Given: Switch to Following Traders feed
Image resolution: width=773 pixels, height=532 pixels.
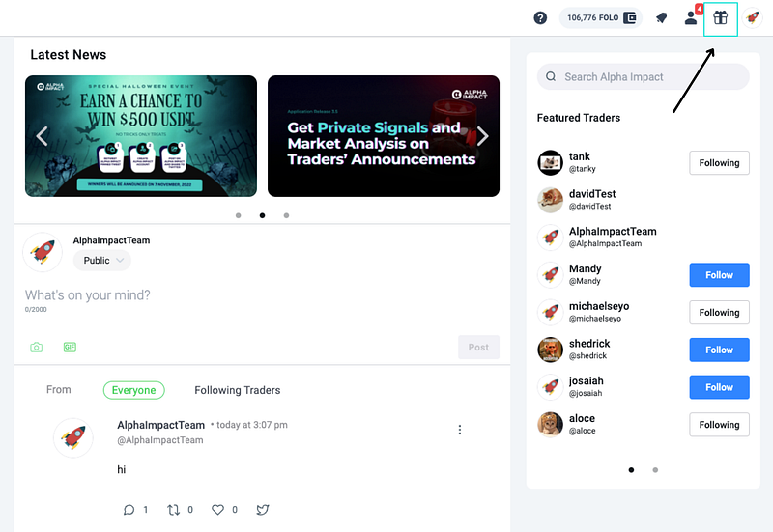Looking at the screenshot, I should tap(237, 390).
